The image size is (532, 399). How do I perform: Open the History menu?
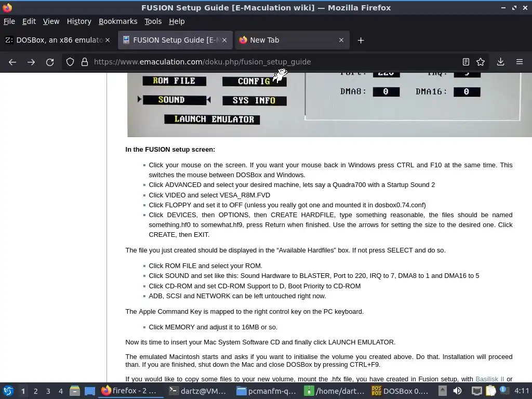pyautogui.click(x=79, y=21)
